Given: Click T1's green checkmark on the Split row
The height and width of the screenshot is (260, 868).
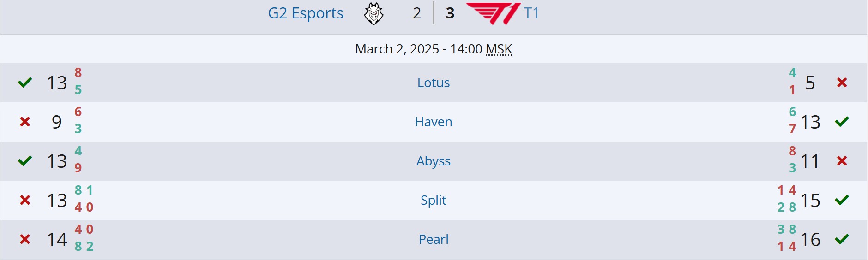Looking at the screenshot, I should pyautogui.click(x=842, y=200).
